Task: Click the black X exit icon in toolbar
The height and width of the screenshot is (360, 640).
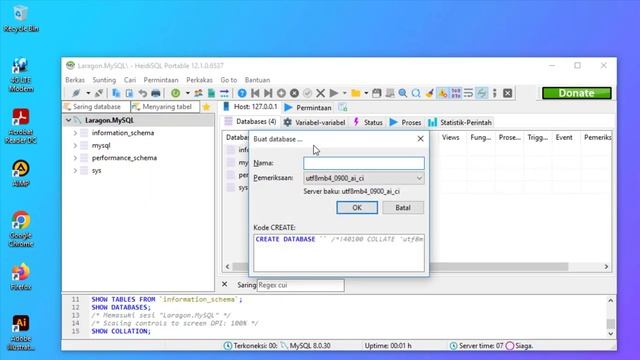Action: tap(508, 93)
